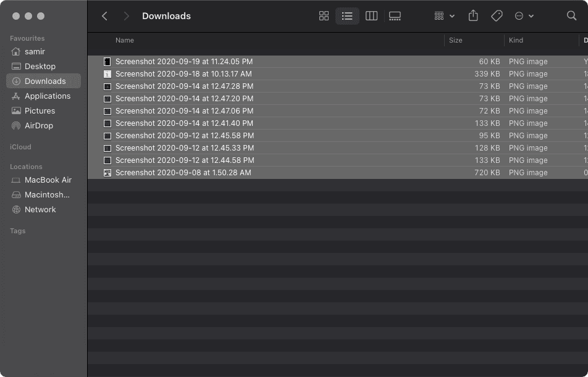Open the Group By dropdown

coord(444,16)
